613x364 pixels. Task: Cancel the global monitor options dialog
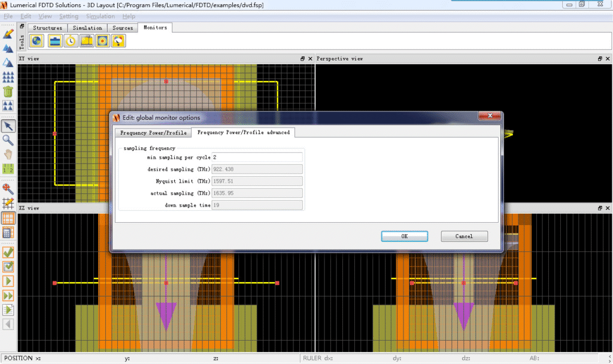(464, 236)
